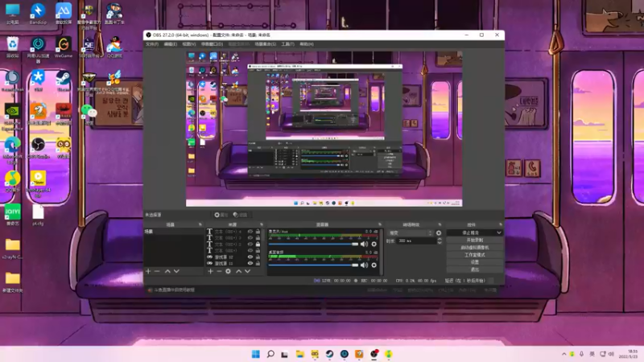Screen dimensions: 644x362
Task: Open Steam desktop shortcut
Action: click(64, 81)
